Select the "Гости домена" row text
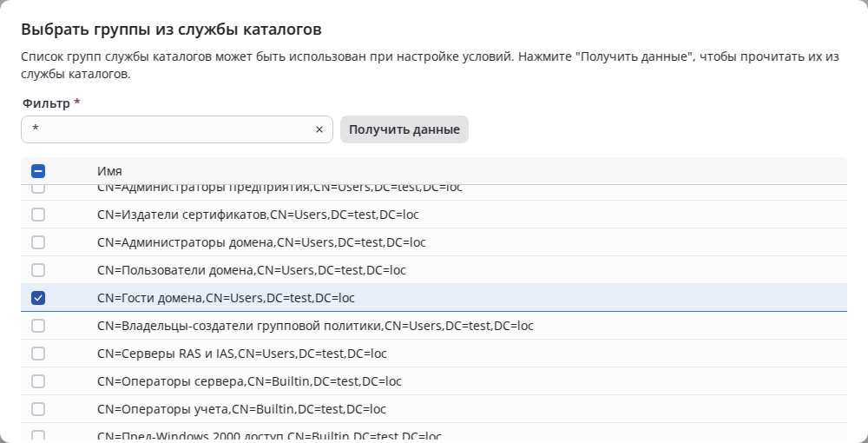868x443 pixels. tap(226, 298)
